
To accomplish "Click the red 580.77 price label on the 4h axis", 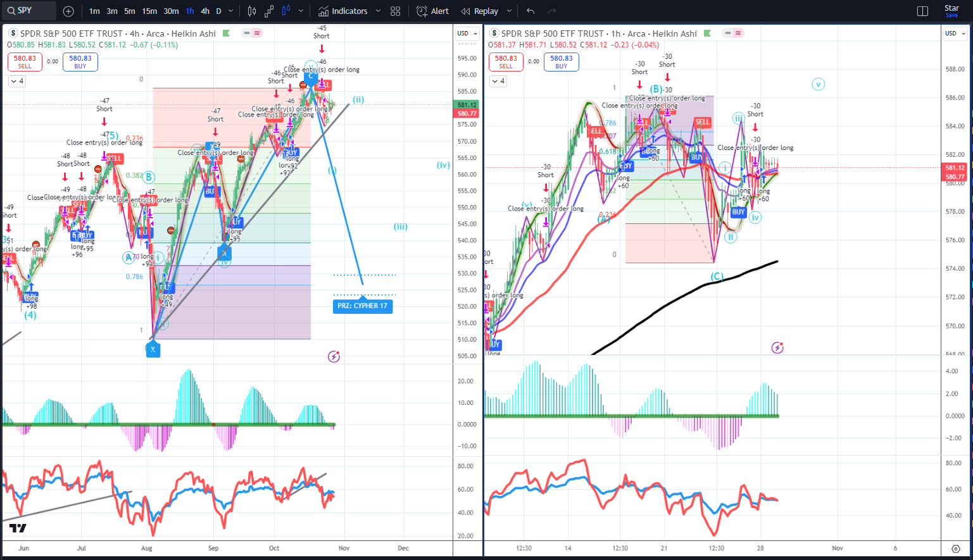I will pos(467,114).
